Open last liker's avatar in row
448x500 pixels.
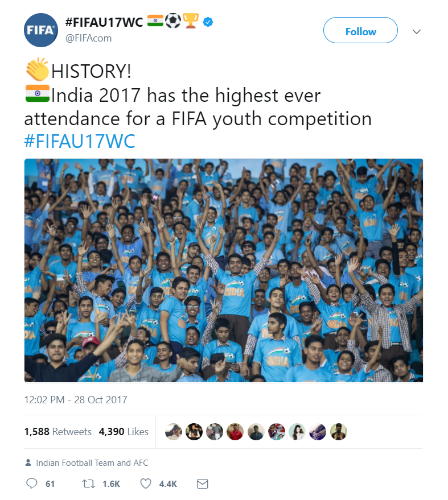pos(338,432)
